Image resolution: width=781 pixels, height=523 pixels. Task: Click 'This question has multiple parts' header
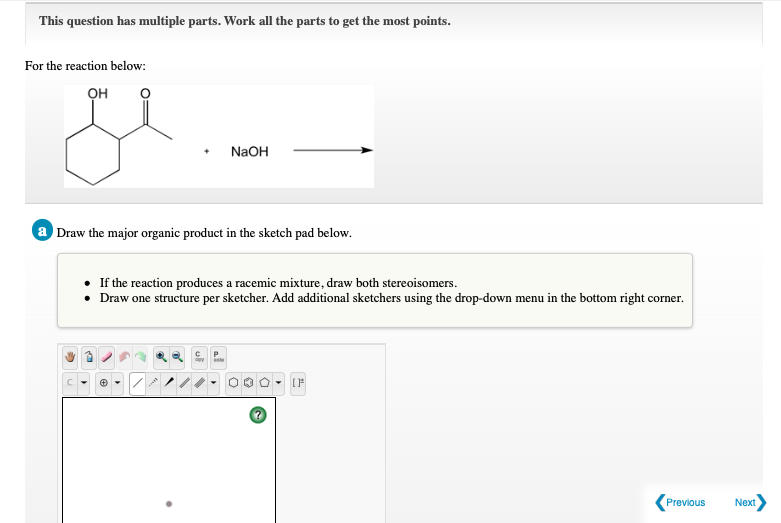(245, 21)
